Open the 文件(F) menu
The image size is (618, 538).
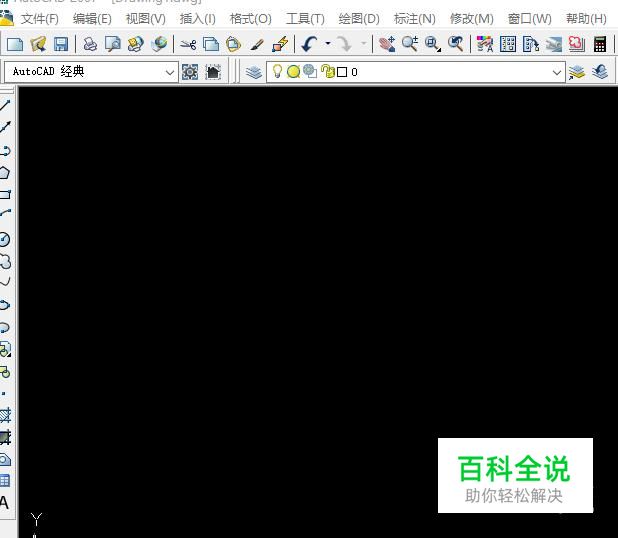coord(39,19)
